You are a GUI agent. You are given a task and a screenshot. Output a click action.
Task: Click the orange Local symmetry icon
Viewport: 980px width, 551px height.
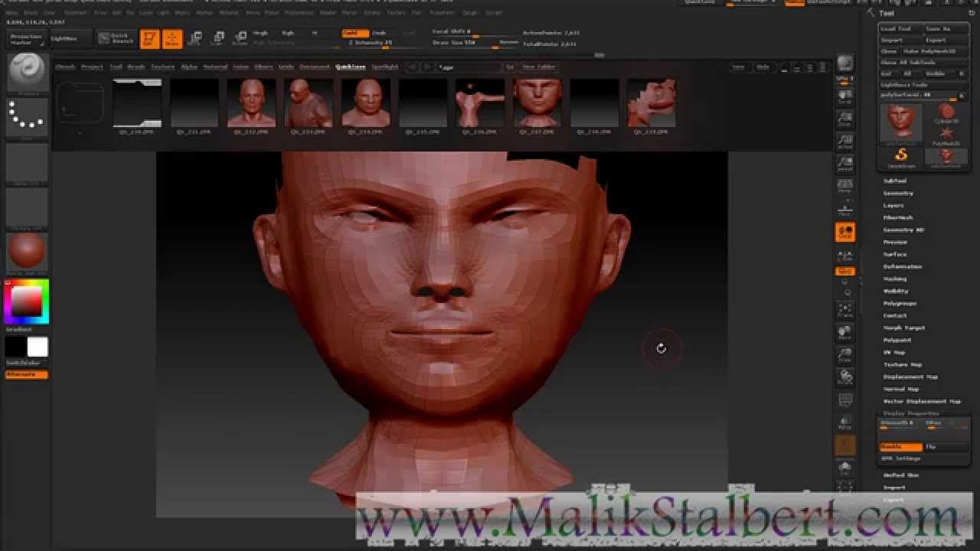pyautogui.click(x=845, y=232)
